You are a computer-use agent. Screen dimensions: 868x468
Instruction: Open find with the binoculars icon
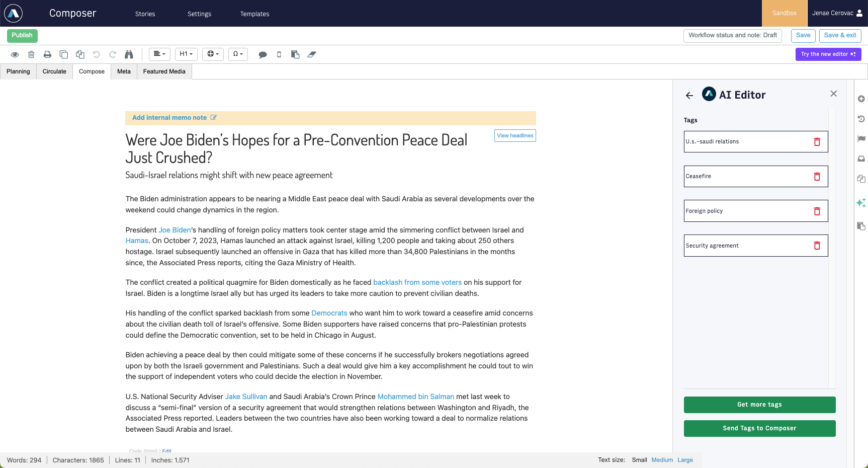[129, 54]
